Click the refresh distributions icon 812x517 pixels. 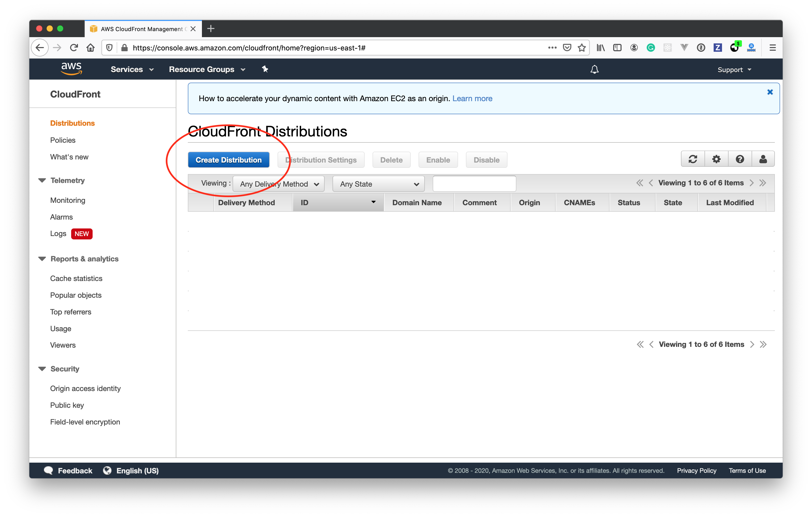[x=693, y=159]
